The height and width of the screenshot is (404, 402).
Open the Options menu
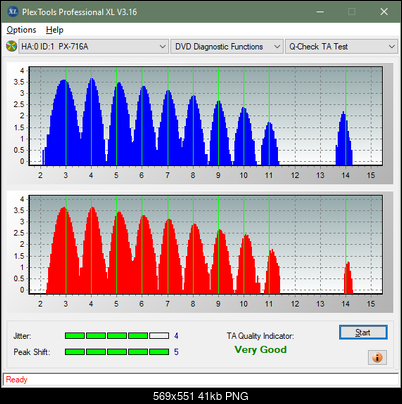coord(21,30)
